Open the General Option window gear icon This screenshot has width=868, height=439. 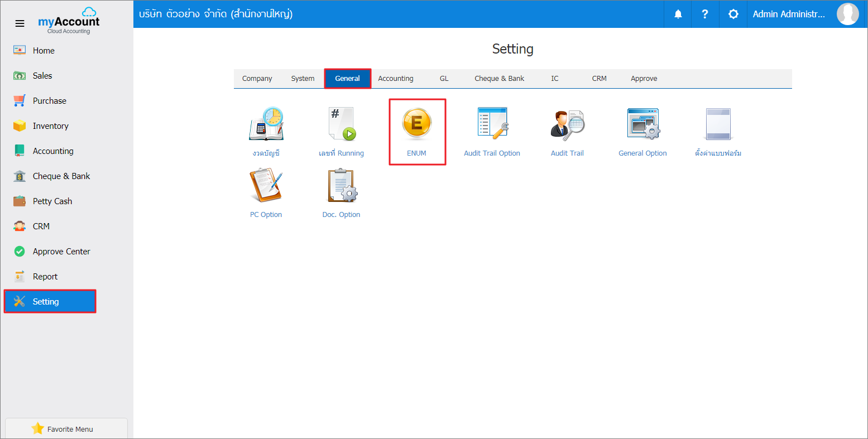(x=643, y=123)
